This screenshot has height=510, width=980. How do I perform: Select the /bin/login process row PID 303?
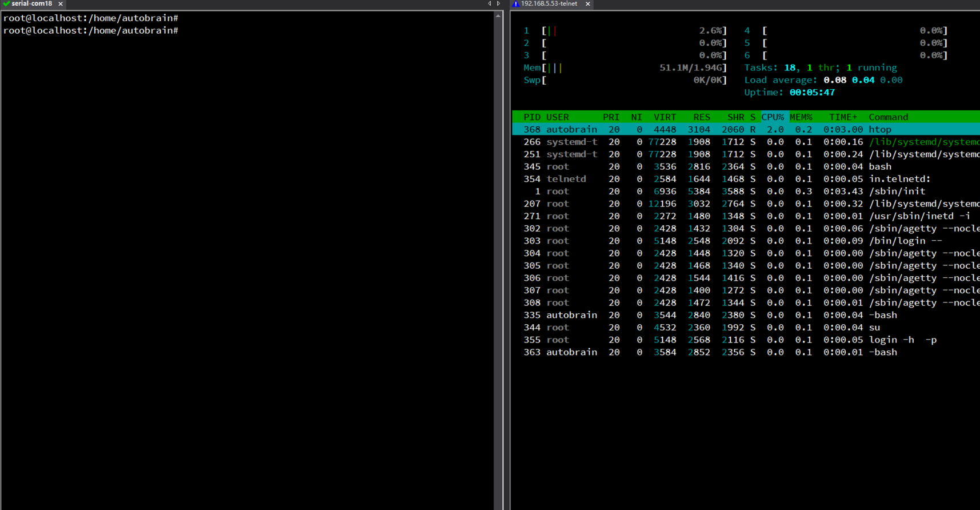(x=746, y=241)
